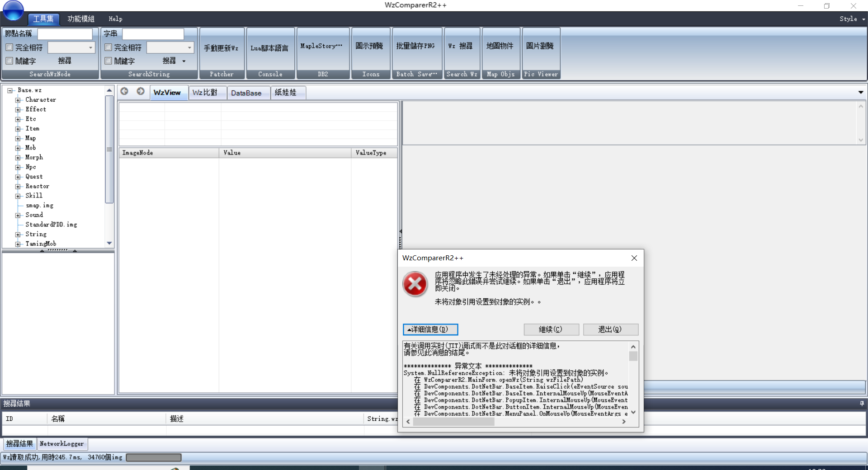
Task: Click the error details vertical scrollbar thumb
Action: pyautogui.click(x=633, y=356)
